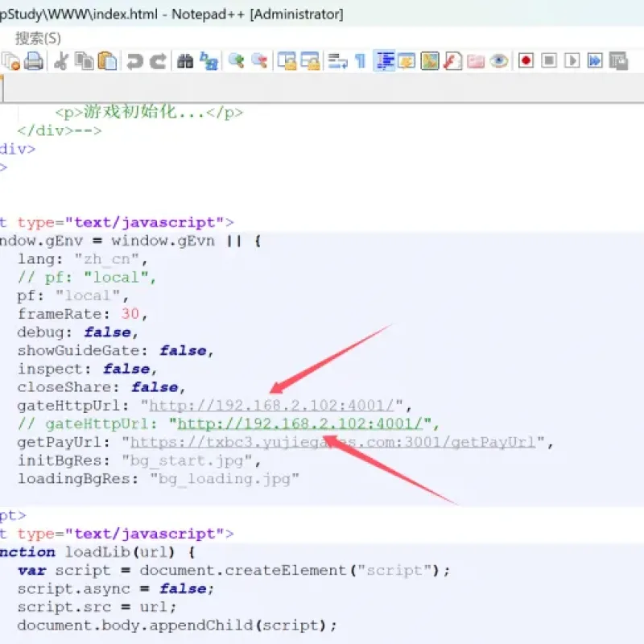Click the Print toolbar icon
Viewport: 644px width, 644px height.
click(34, 61)
